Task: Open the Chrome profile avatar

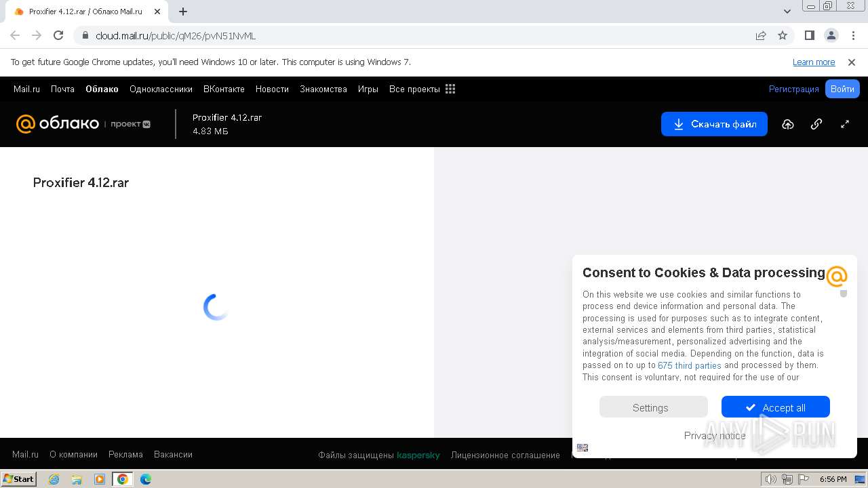Action: point(831,35)
